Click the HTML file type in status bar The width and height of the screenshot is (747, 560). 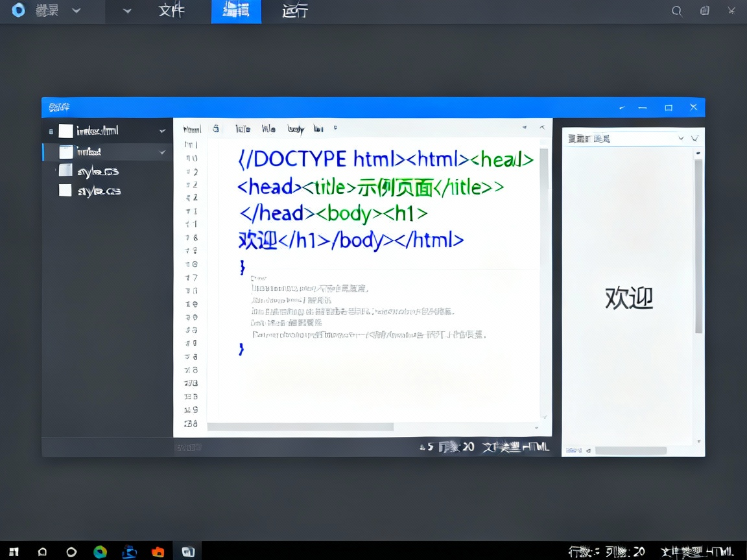coord(535,447)
